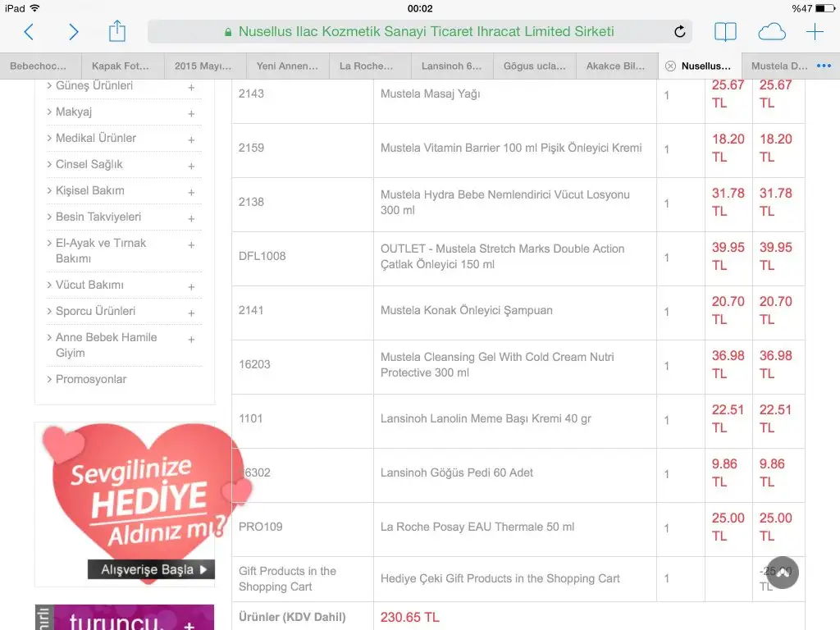Select Lansinoh Göğüs Pedi 60 Adet

coord(457,472)
